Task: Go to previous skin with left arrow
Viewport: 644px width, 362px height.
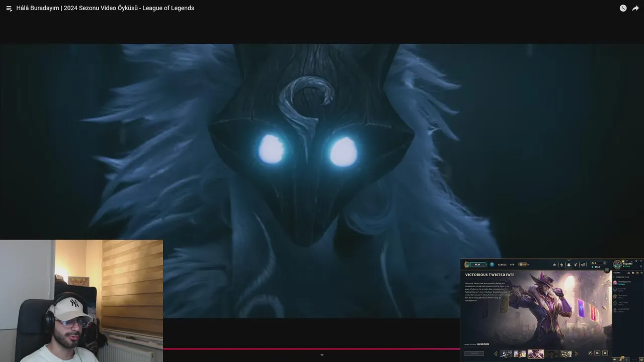Action: point(496,353)
